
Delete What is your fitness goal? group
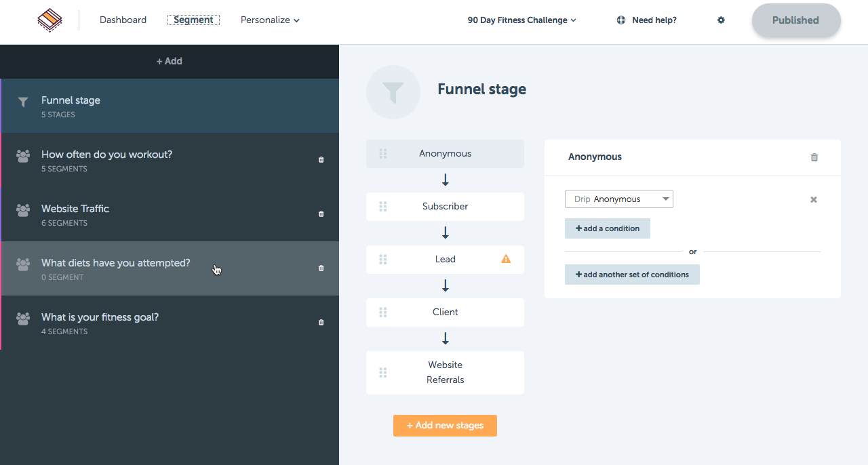(x=321, y=323)
